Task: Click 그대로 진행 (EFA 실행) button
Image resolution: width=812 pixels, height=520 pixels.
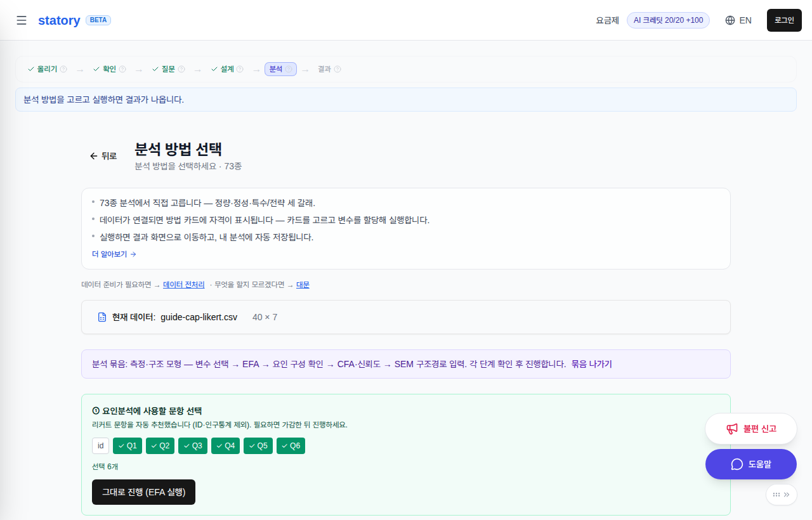Action: coord(143,492)
